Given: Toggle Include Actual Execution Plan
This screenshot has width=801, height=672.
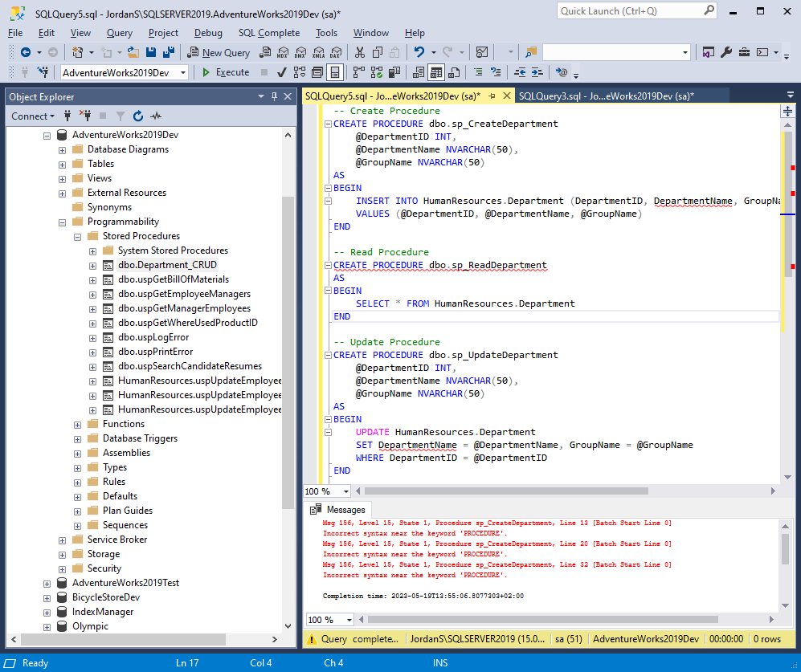Looking at the screenshot, I should coord(359,72).
